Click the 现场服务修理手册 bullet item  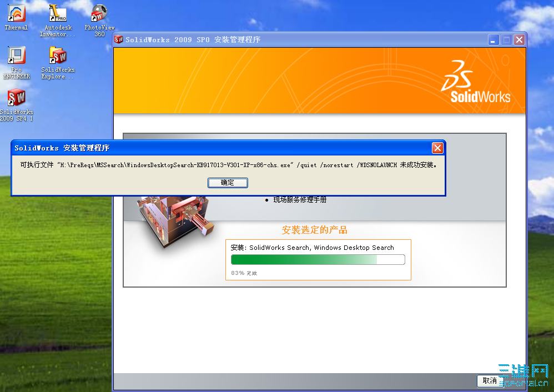coord(300,200)
